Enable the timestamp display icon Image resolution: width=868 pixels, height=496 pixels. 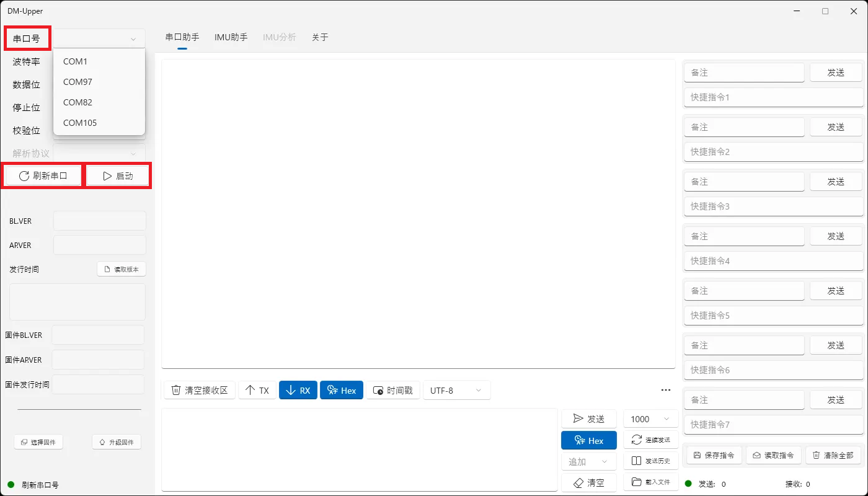[392, 389]
